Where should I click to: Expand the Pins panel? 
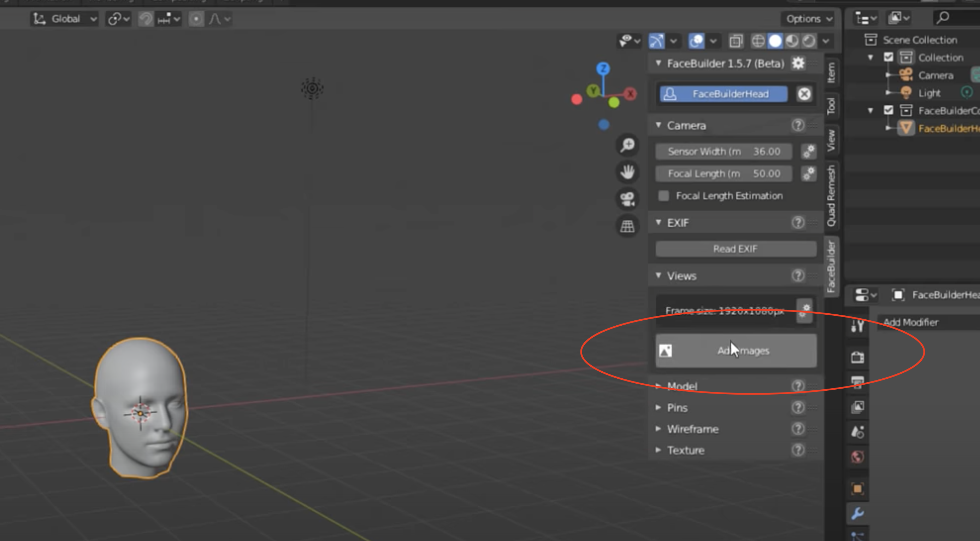(x=659, y=407)
